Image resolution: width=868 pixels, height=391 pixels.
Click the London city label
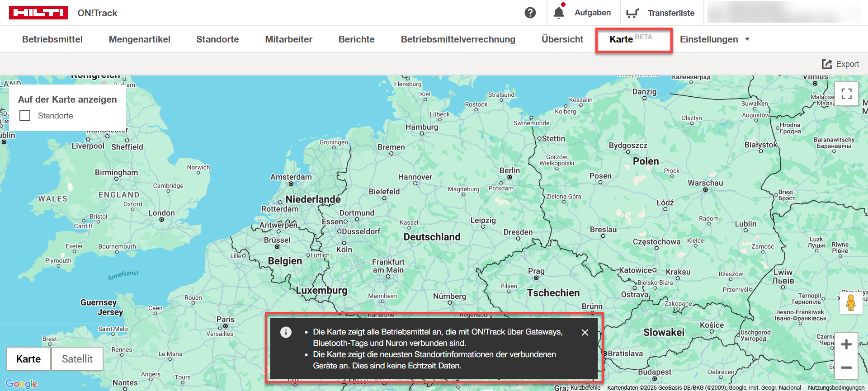[161, 213]
